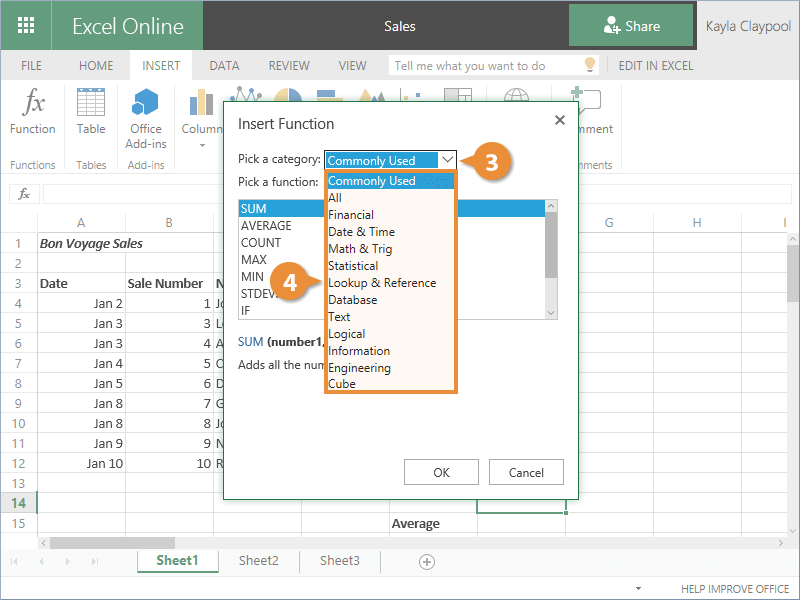The height and width of the screenshot is (600, 800).
Task: Open Office Add-ins icon
Action: coord(146,103)
